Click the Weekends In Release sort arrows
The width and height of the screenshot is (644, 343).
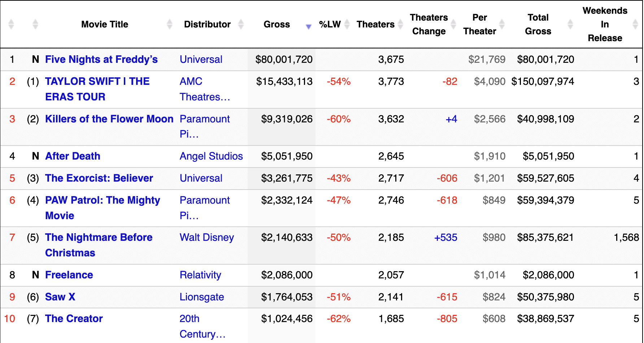[x=636, y=24]
